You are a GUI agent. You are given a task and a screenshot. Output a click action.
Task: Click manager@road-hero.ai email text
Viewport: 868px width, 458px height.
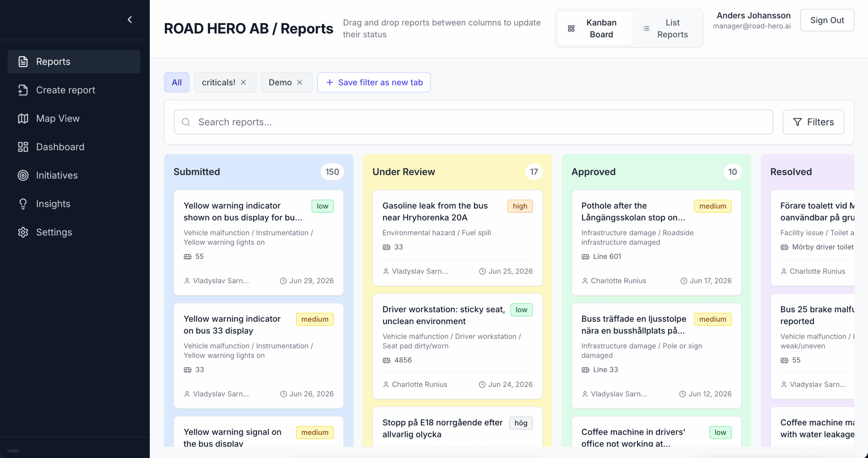(752, 26)
